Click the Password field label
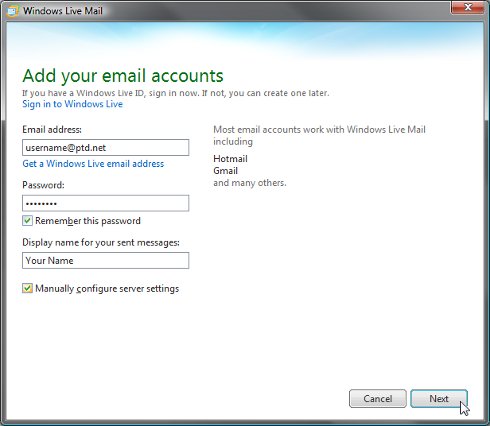Viewport: 490px width, 426px height. tap(43, 185)
